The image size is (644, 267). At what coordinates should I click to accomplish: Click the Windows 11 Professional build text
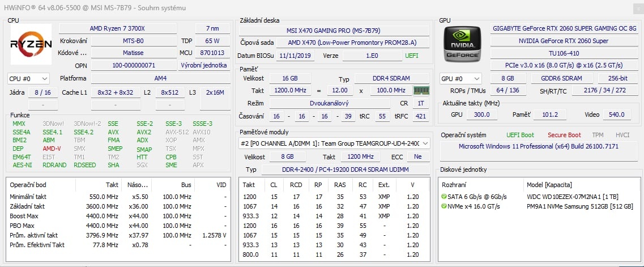[539, 146]
